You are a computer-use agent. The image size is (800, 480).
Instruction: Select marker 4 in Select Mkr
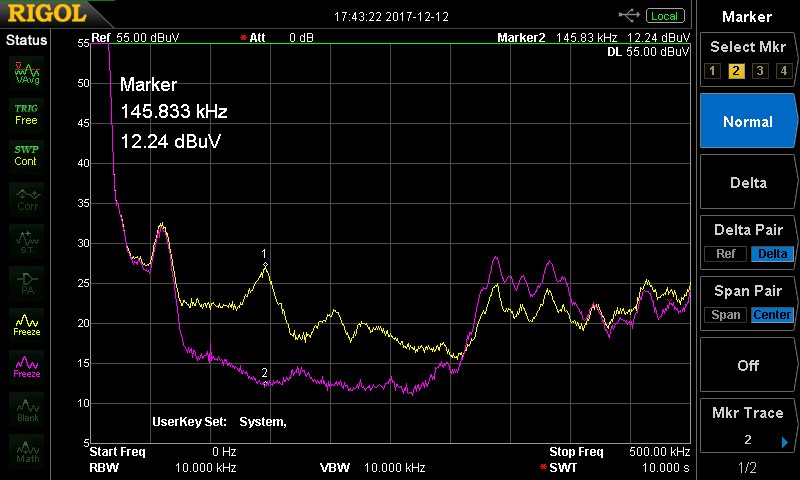(784, 70)
